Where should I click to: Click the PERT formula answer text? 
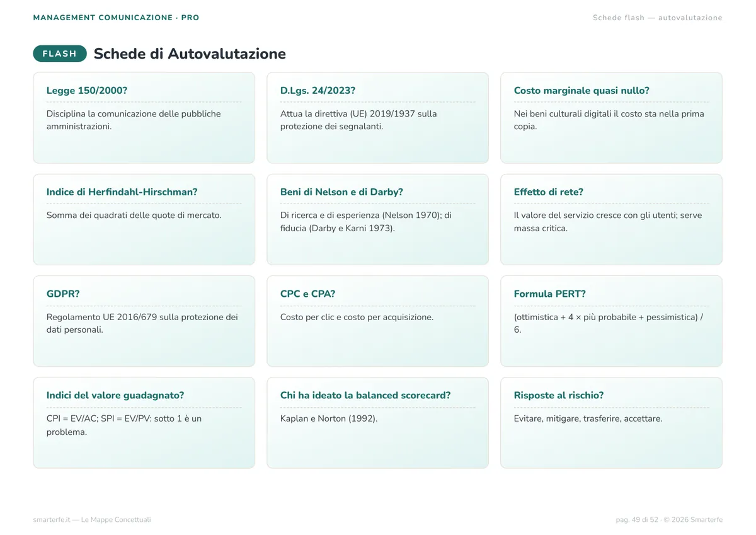point(609,323)
